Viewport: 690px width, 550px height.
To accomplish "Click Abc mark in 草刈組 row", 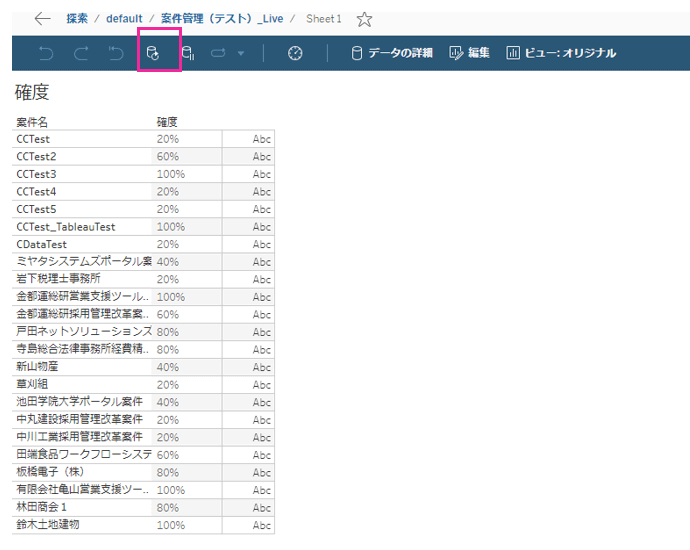I will [x=261, y=385].
